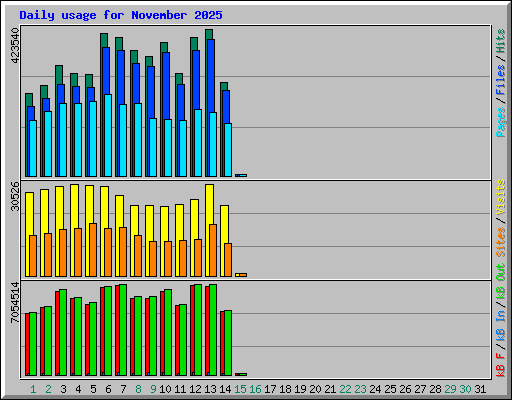Click day 8 on the x-axis
The width and height of the screenshot is (512, 400).
pyautogui.click(x=138, y=389)
